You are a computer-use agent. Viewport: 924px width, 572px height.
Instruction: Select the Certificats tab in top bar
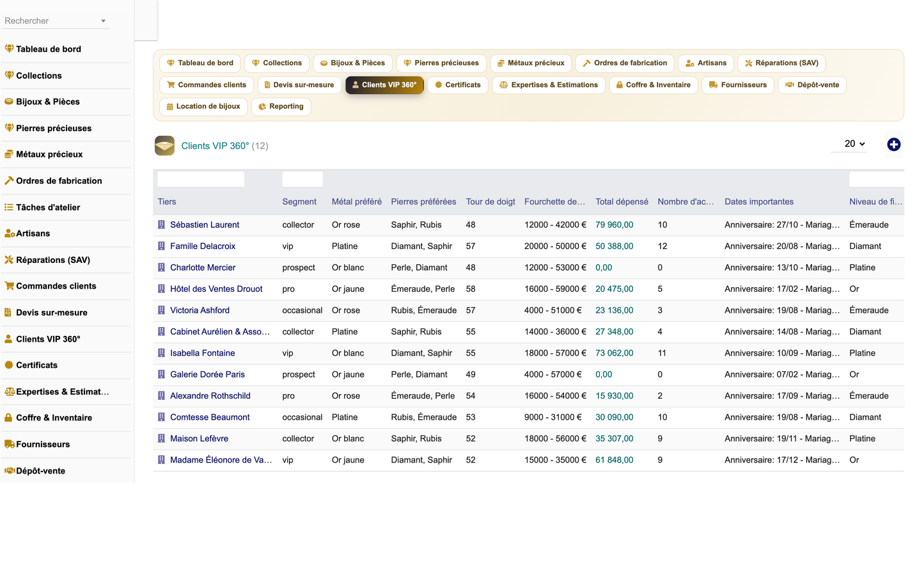click(458, 84)
